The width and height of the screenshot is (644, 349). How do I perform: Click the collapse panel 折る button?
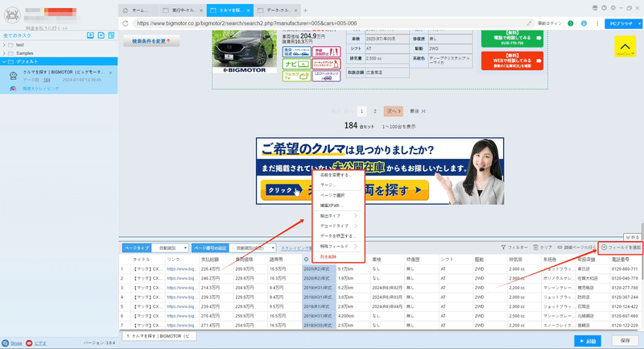pos(632,237)
